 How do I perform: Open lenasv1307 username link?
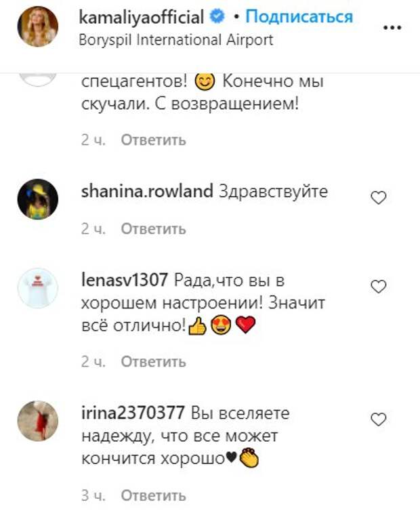[124, 281]
